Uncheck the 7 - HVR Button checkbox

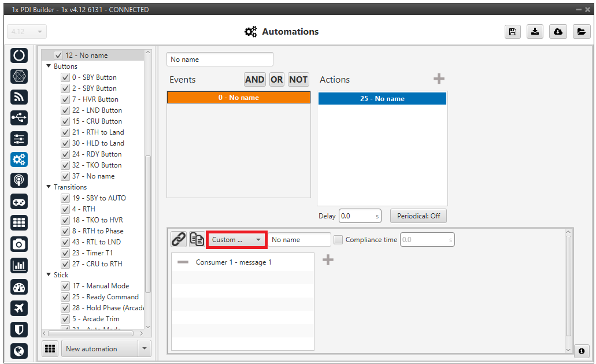coord(65,99)
